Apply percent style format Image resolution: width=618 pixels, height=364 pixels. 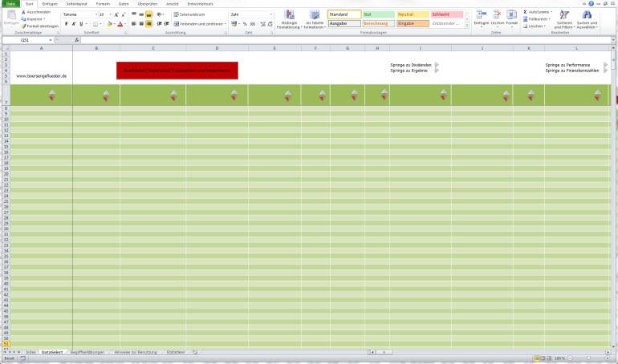point(245,24)
